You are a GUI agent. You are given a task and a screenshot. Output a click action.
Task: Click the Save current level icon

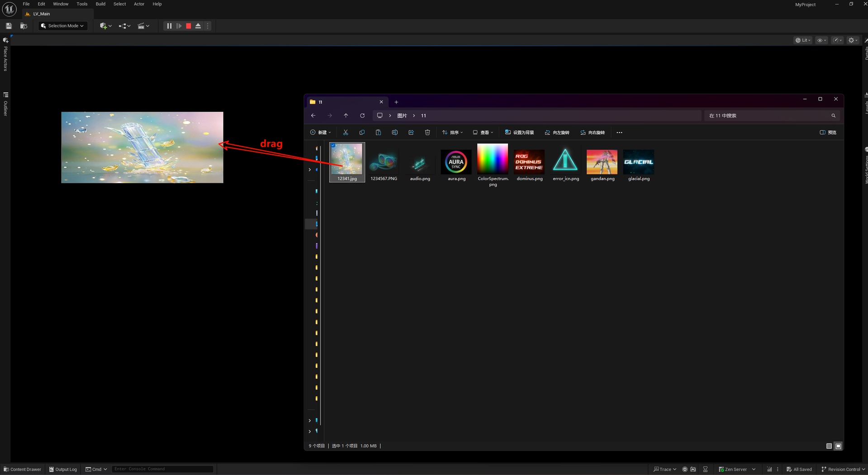tap(9, 26)
